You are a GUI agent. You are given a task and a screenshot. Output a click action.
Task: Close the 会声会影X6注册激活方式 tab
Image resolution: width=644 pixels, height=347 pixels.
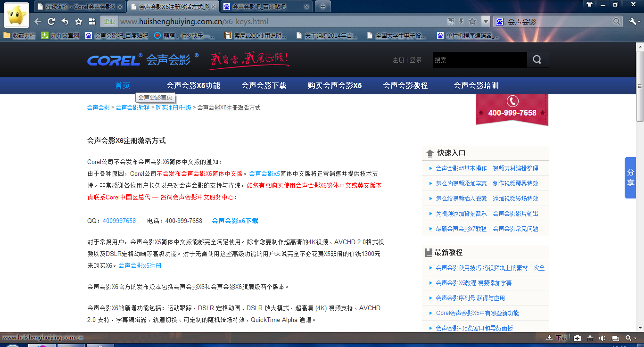pyautogui.click(x=213, y=7)
